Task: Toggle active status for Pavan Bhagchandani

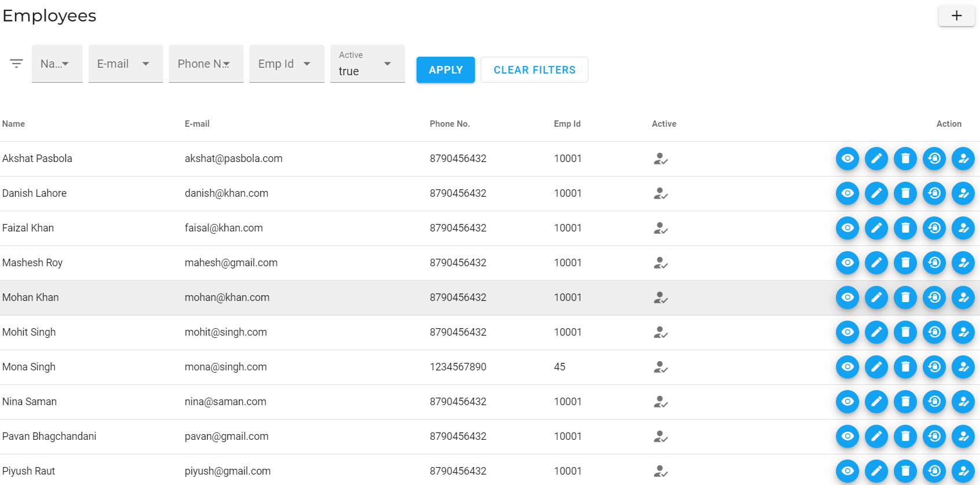Action: point(963,436)
